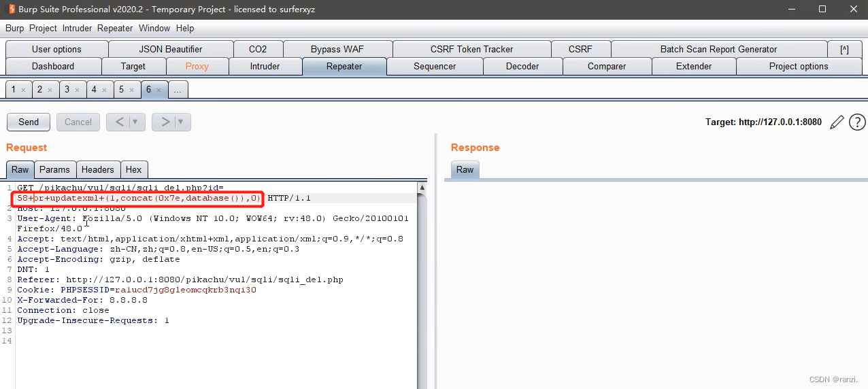Switch to the Bypass WAF tab
This screenshot has width=868, height=389.
coord(337,49)
